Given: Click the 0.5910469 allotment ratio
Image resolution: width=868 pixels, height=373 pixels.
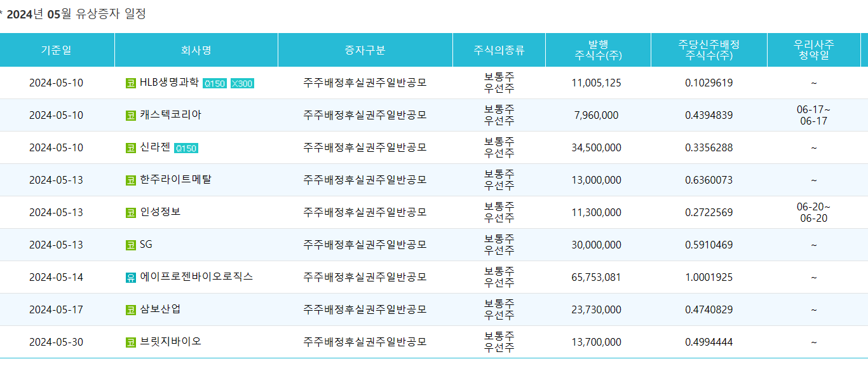Looking at the screenshot, I should [709, 245].
